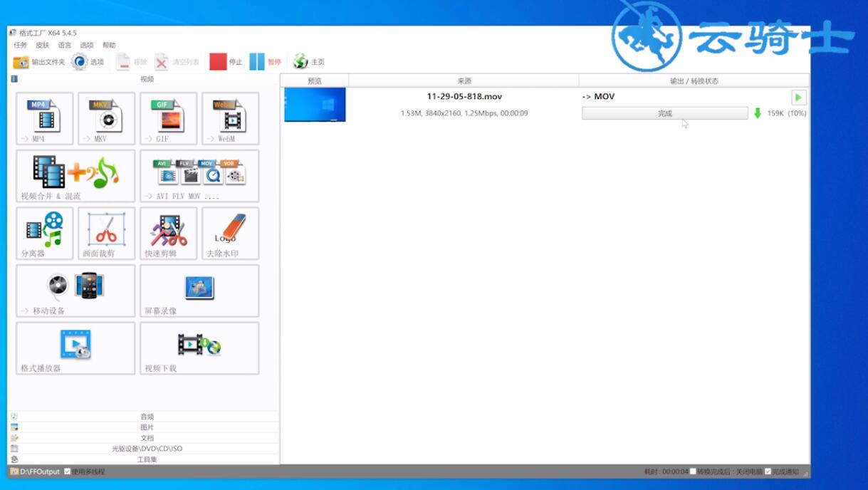The width and height of the screenshot is (868, 490).
Task: Open the 视频下载 video download tile
Action: coord(199,348)
